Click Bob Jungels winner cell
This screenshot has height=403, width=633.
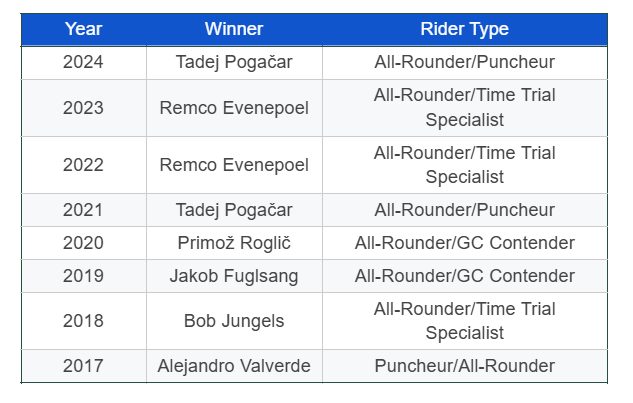click(234, 321)
